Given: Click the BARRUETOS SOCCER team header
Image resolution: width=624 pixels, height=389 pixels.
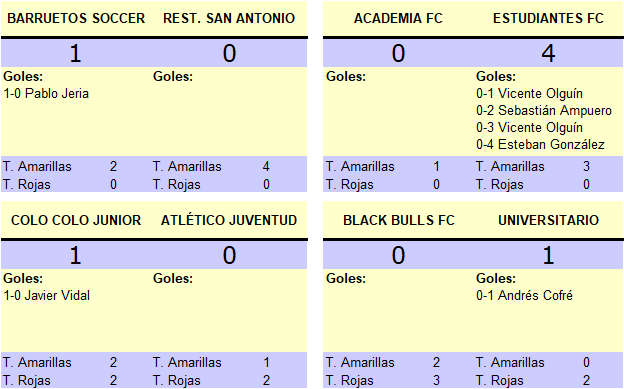Looking at the screenshot, I should (76, 18).
